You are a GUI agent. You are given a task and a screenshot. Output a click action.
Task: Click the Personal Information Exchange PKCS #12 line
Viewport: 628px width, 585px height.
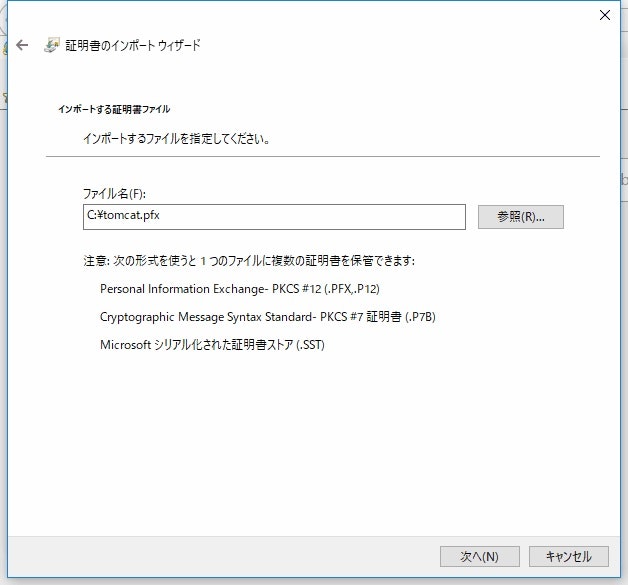[240, 289]
